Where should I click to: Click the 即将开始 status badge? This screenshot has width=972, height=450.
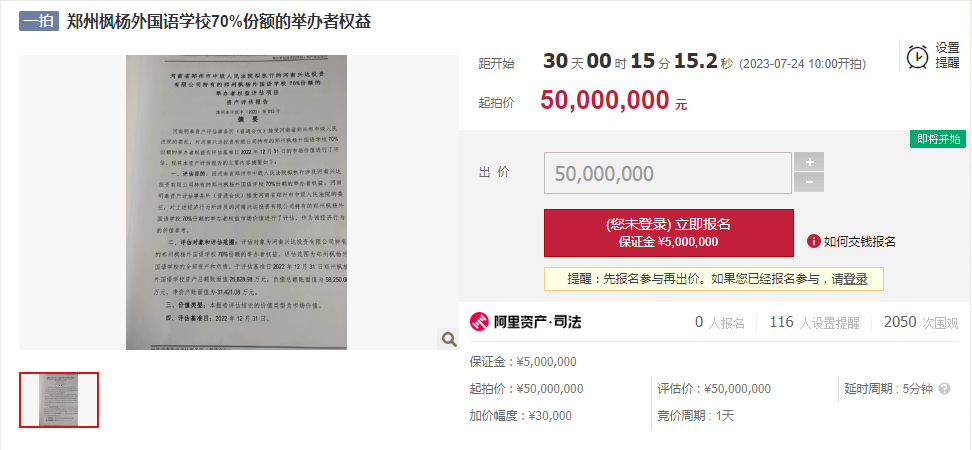tap(938, 139)
